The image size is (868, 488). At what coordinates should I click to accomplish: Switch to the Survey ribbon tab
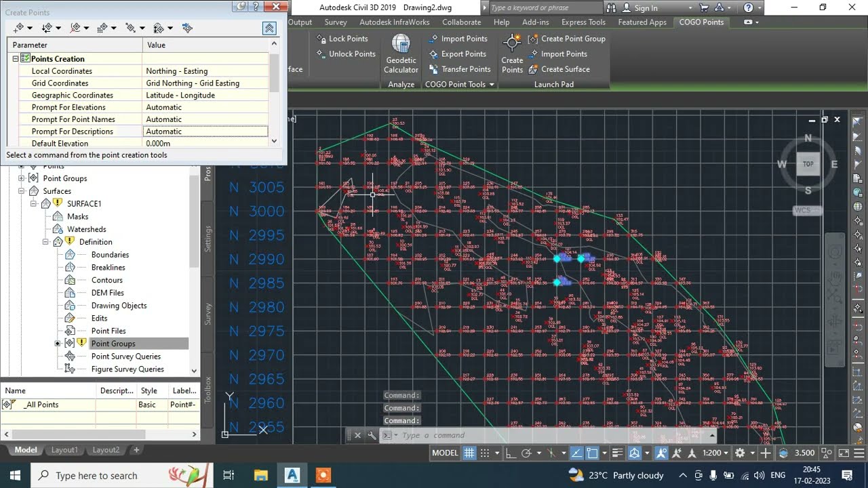[336, 22]
